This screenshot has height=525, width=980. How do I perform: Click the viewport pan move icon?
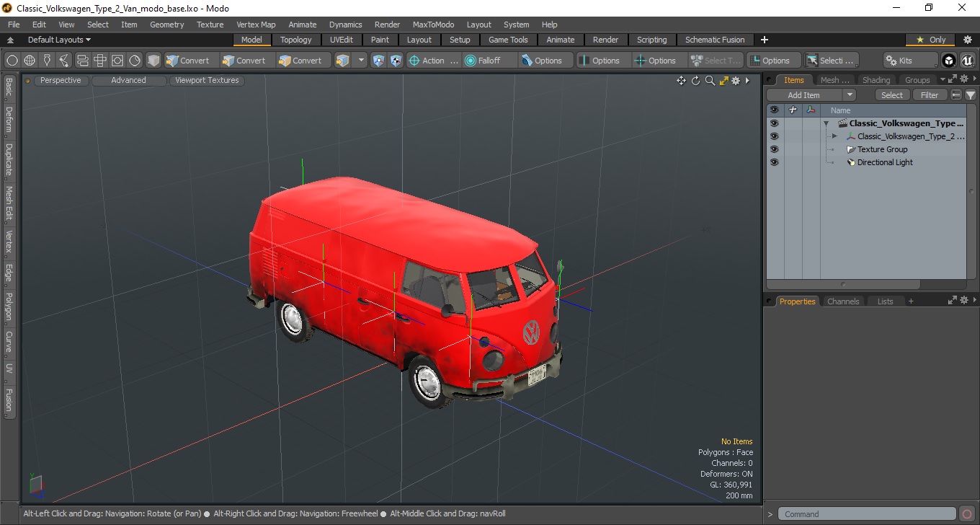pos(681,81)
